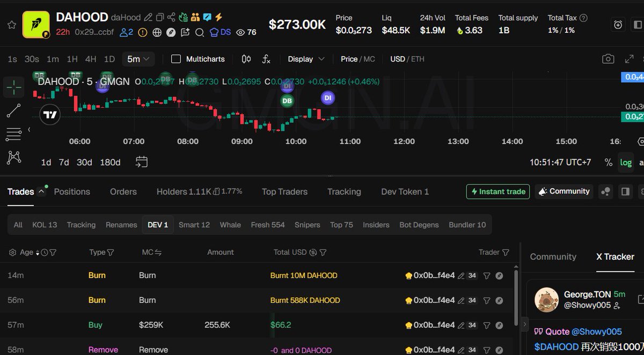Screen dimensions: 644x355
Task: Click the eye watchers count 76
Action: coord(246,32)
